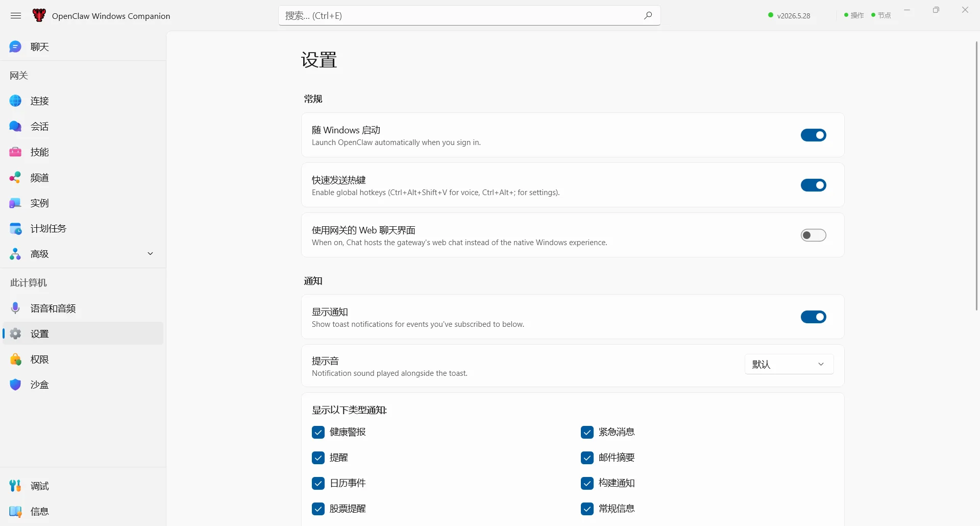Click the 显示以下类型通知 heading text

pos(350,410)
